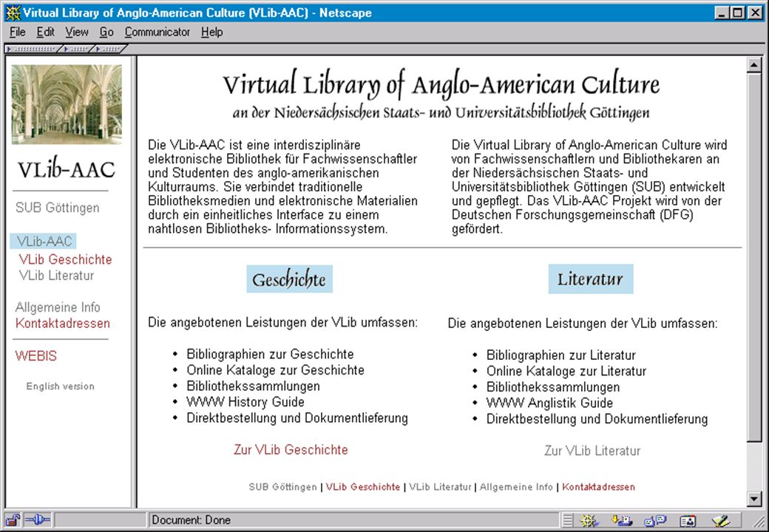Open the View menu
Image resolution: width=769 pixels, height=532 pixels.
tap(77, 33)
